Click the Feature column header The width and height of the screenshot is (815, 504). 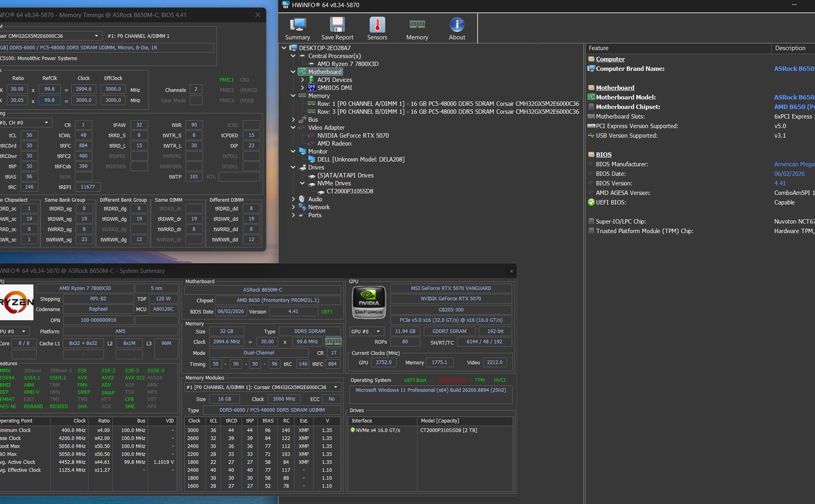point(678,48)
